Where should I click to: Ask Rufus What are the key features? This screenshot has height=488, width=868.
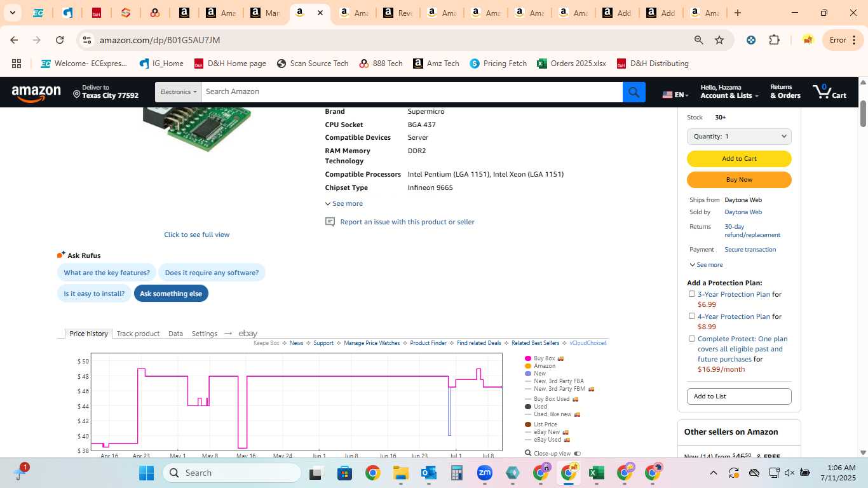[x=107, y=273]
